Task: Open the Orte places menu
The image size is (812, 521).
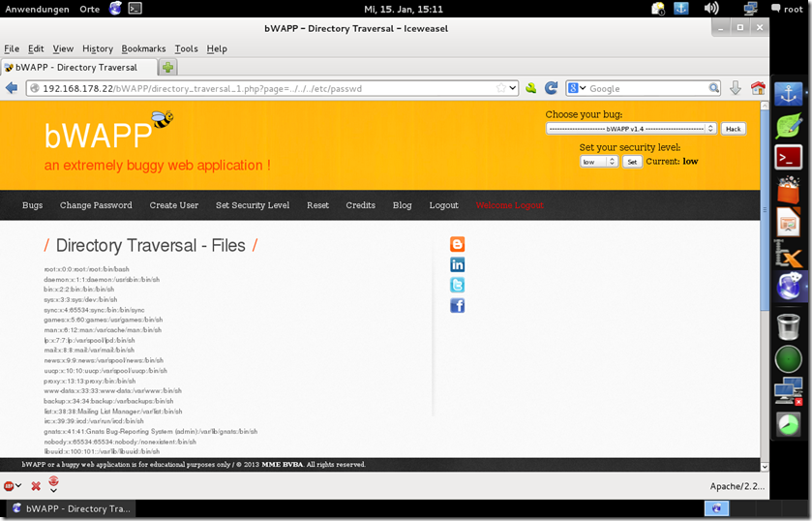Action: pos(90,9)
